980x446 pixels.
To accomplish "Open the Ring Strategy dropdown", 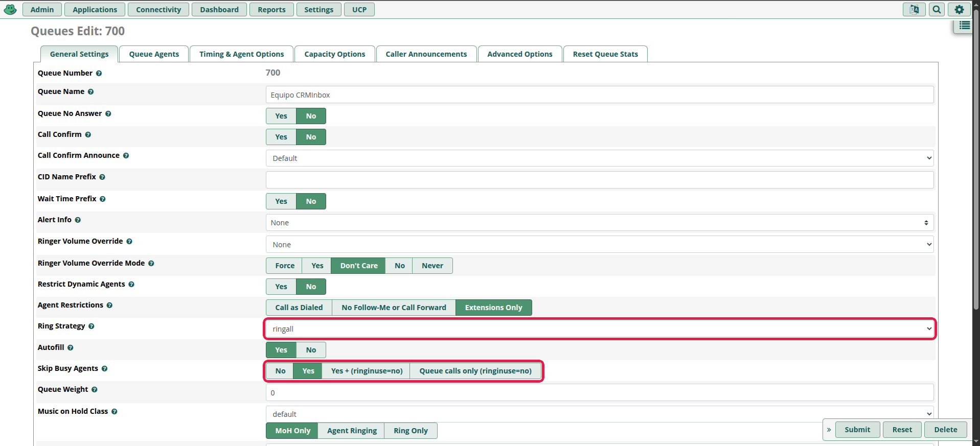I will [x=600, y=329].
